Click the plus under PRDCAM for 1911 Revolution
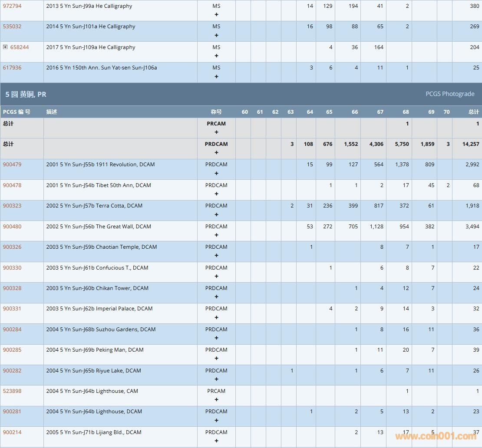 point(216,173)
